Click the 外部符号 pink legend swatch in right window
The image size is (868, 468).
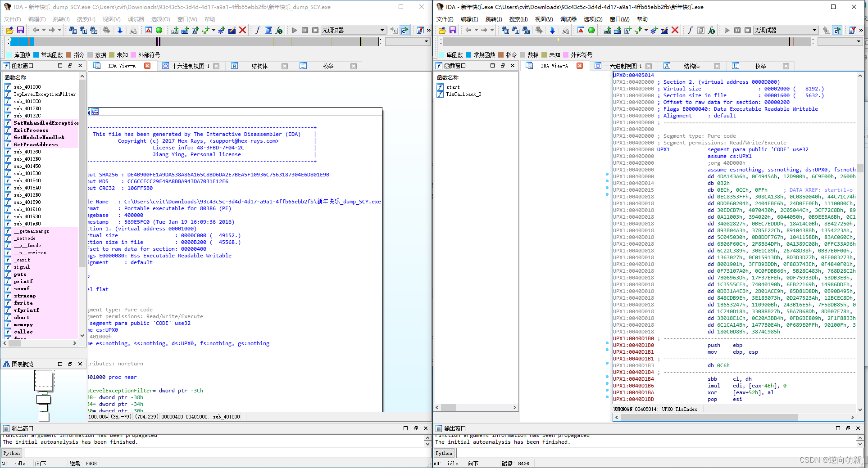coord(566,55)
